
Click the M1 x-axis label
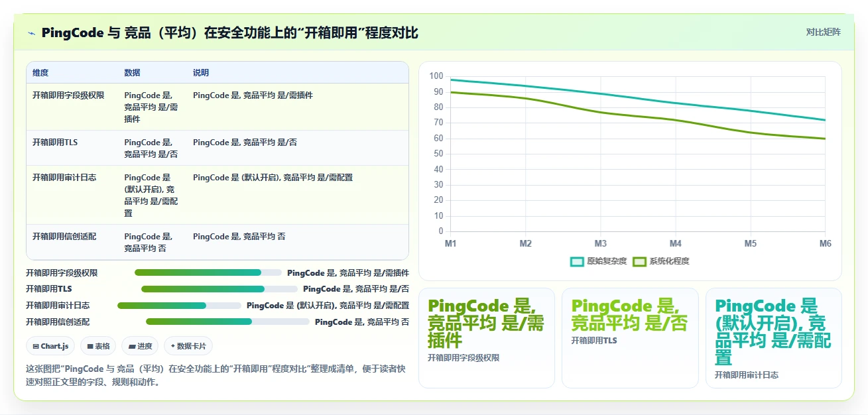450,244
